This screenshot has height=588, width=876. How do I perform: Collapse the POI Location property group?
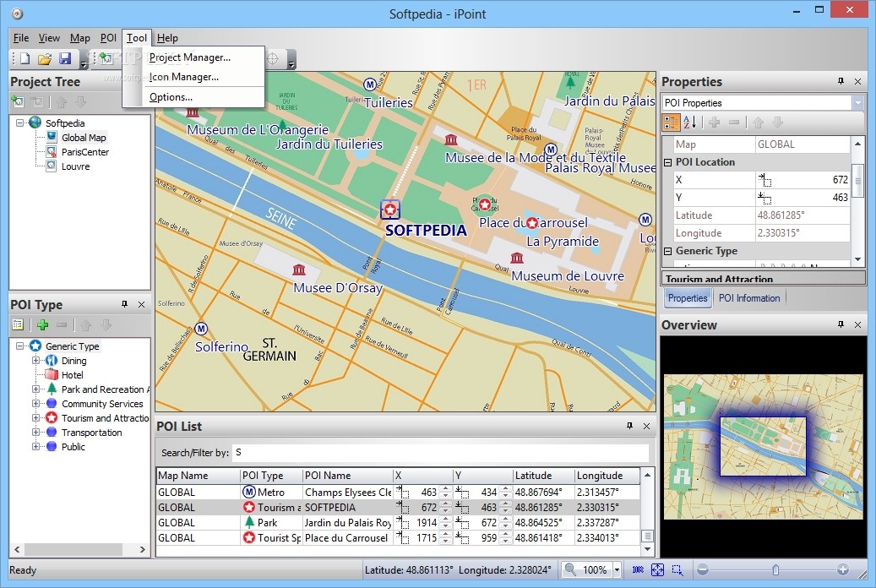667,162
